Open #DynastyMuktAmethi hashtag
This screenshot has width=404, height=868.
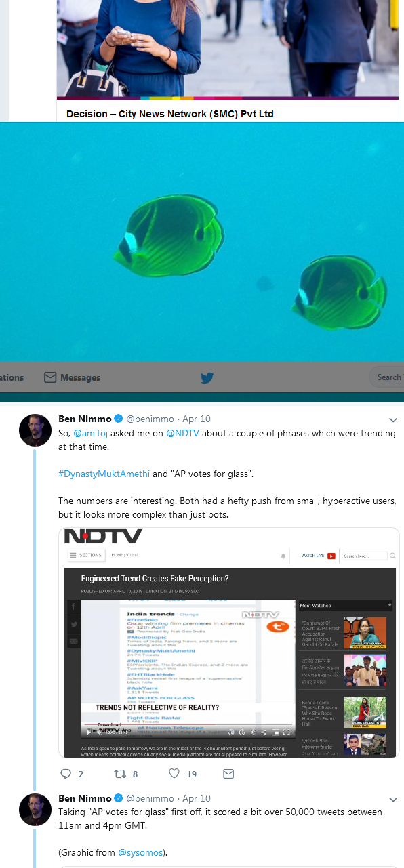[103, 474]
